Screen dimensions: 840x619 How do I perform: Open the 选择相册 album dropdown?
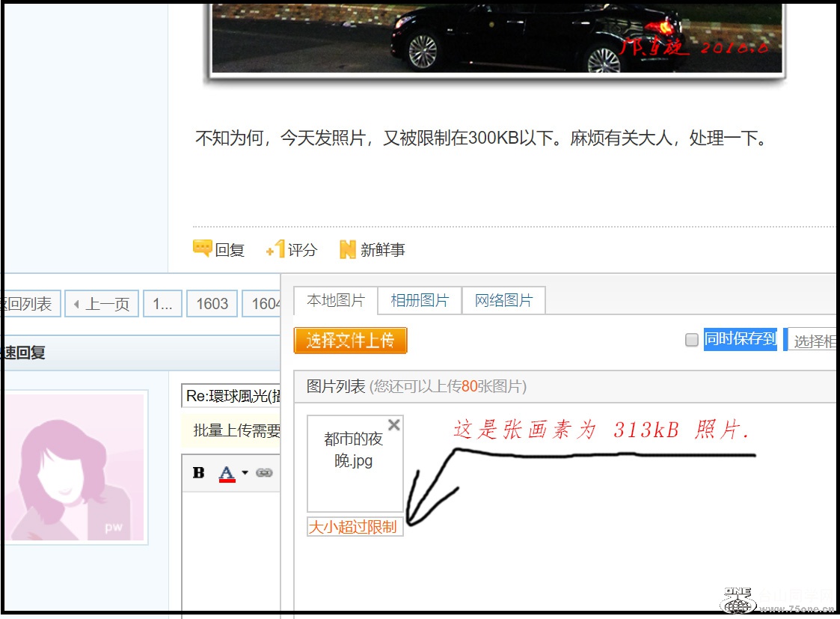[x=812, y=341]
